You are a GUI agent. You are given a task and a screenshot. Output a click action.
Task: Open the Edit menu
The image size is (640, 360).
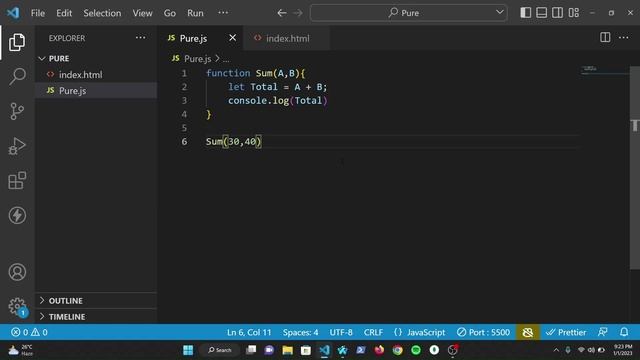[64, 13]
